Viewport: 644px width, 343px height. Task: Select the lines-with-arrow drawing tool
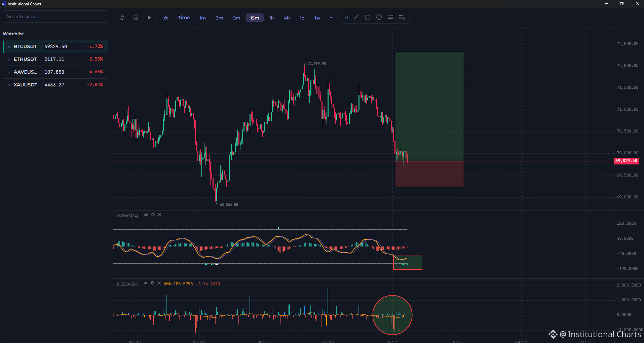point(402,17)
